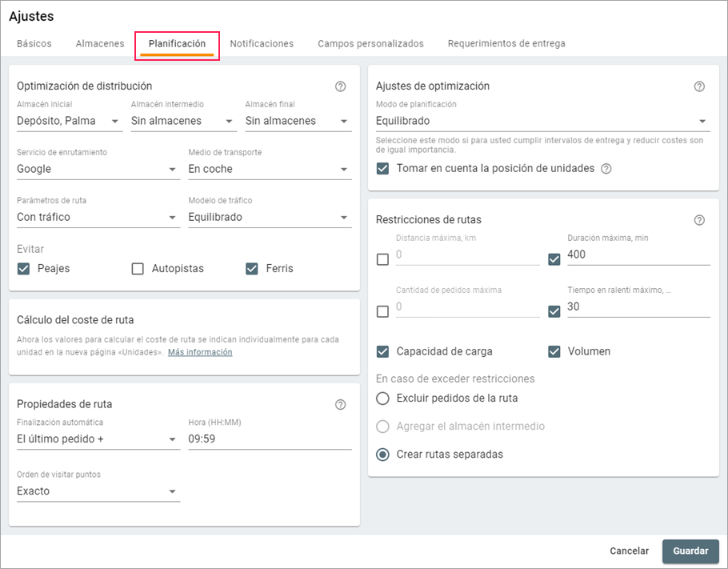Open help for Optimización de distribución
Screen dimensions: 728x569
[341, 86]
